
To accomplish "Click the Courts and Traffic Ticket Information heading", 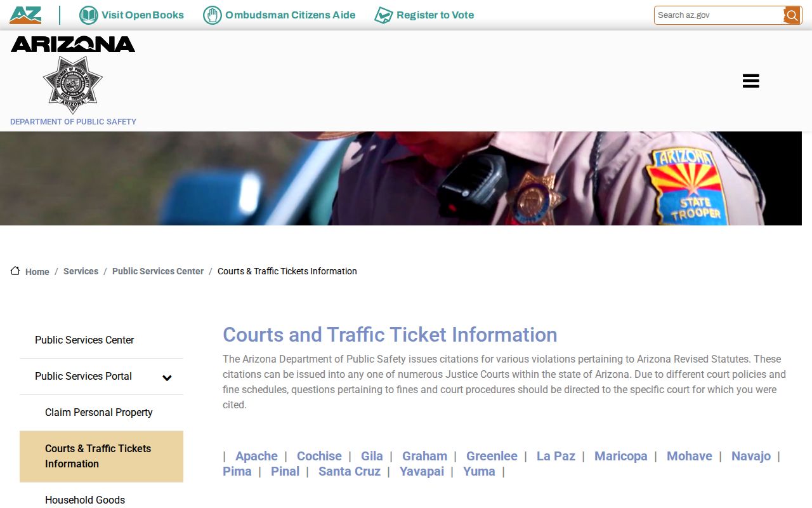I will pyautogui.click(x=390, y=335).
